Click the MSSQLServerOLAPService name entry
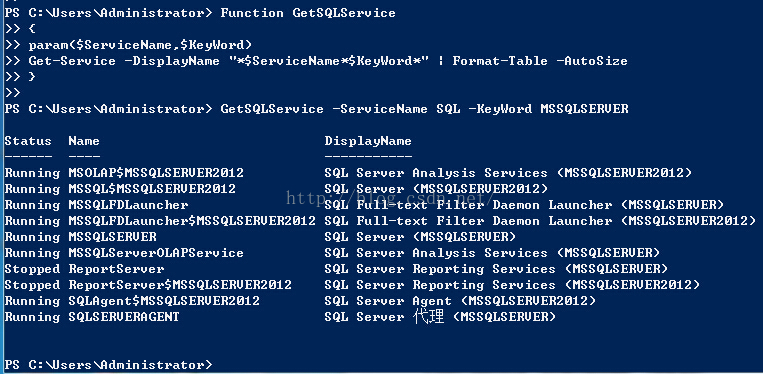Screen dimensions: 763x374 tap(156, 253)
